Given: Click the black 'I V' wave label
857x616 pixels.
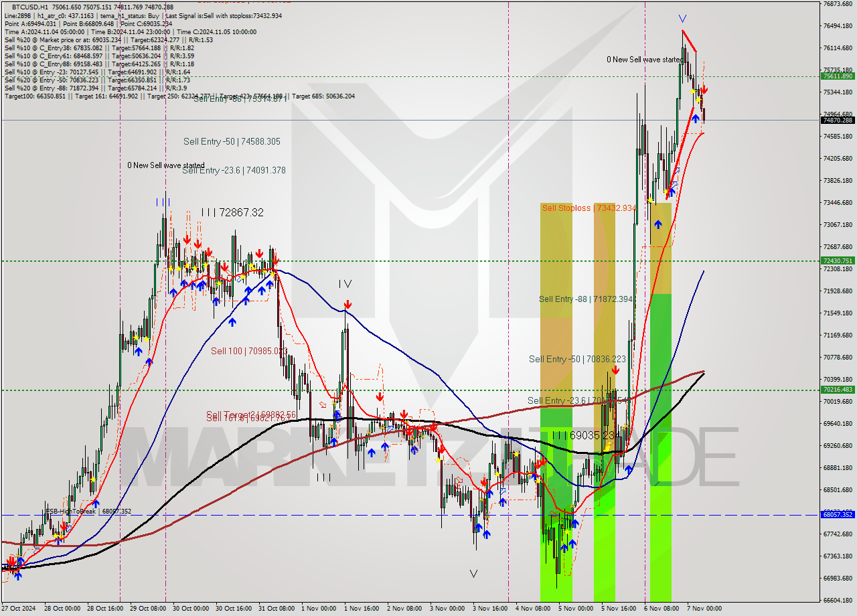Looking at the screenshot, I should tap(345, 284).
